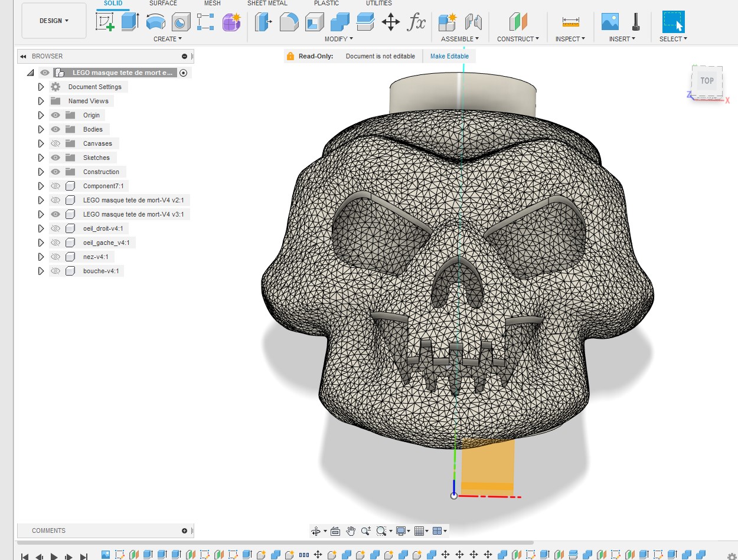Expand the Sketches folder in browser

point(41,158)
